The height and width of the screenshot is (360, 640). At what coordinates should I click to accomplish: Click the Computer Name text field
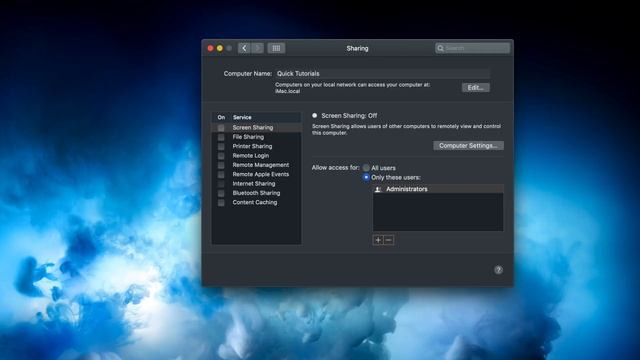(382, 73)
